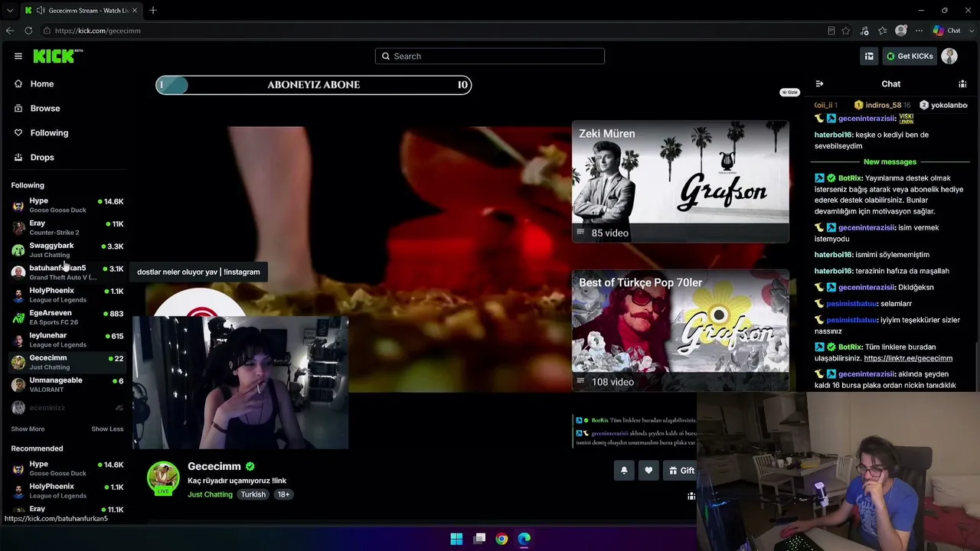Open the Zeki Müren playlist thumbnail
The image size is (980, 551).
coord(680,181)
